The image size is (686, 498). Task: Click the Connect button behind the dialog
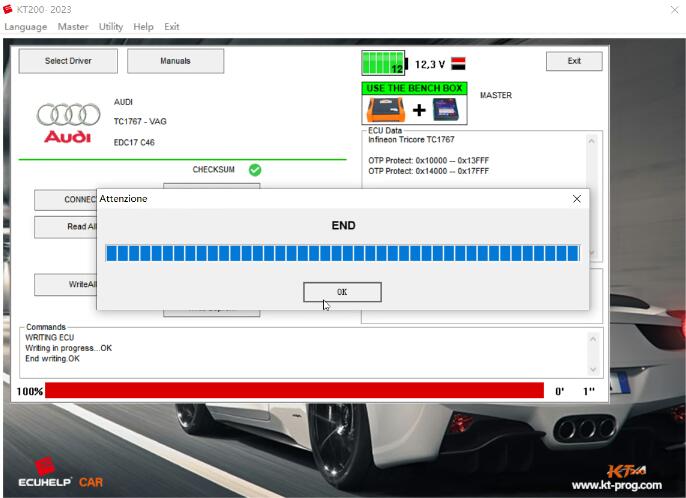66,200
